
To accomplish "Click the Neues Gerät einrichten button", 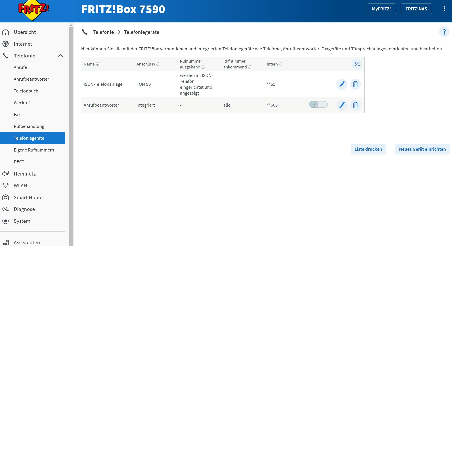I will pyautogui.click(x=422, y=149).
